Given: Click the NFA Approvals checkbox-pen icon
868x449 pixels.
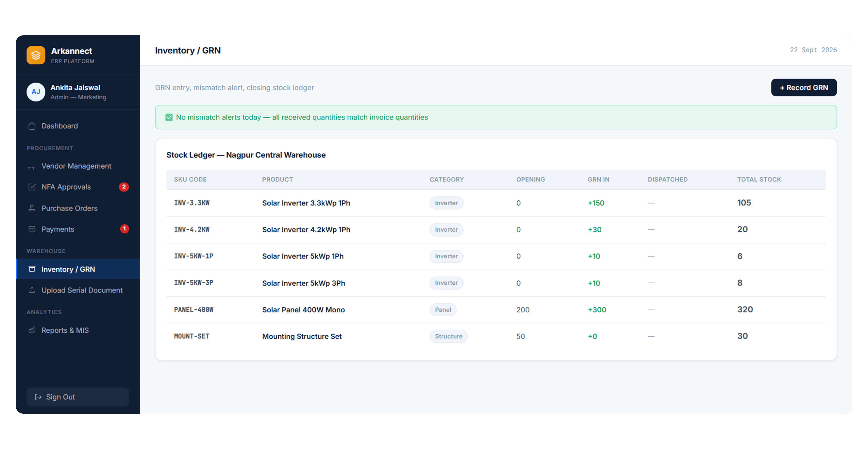Looking at the screenshot, I should (x=32, y=187).
